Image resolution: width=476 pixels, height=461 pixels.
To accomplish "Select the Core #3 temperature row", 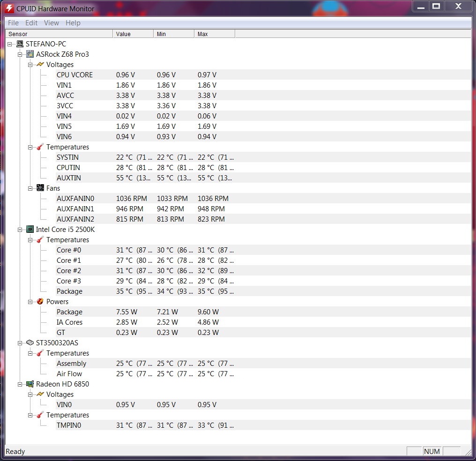I will click(263, 282).
